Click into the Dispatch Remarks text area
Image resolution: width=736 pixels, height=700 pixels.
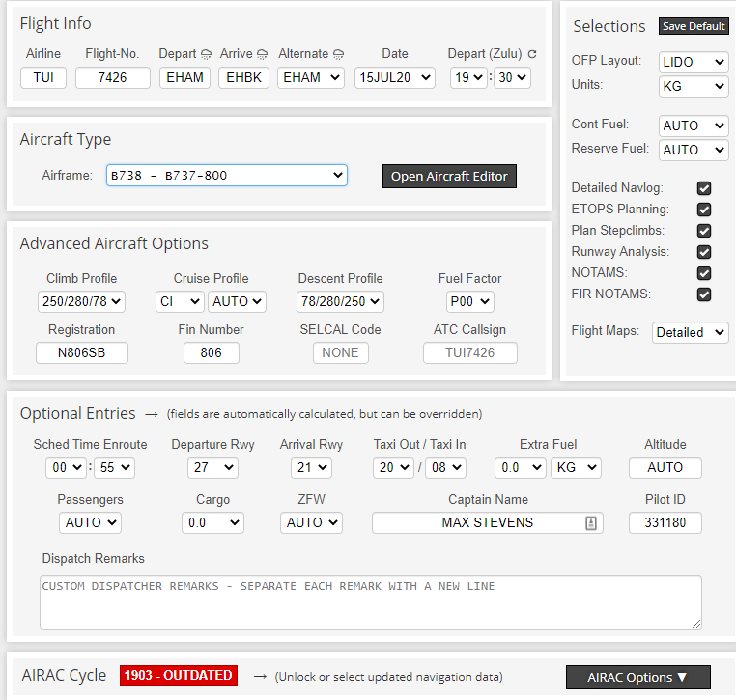pyautogui.click(x=371, y=602)
